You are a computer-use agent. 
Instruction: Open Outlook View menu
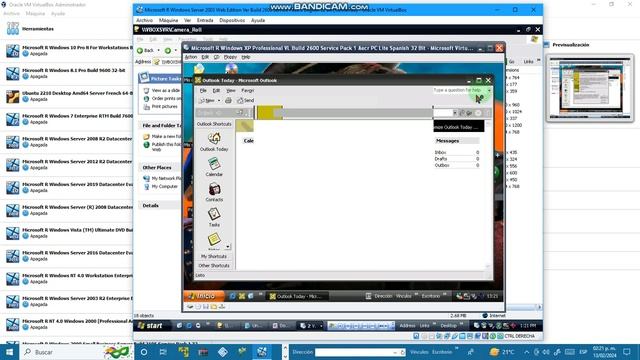(x=231, y=91)
